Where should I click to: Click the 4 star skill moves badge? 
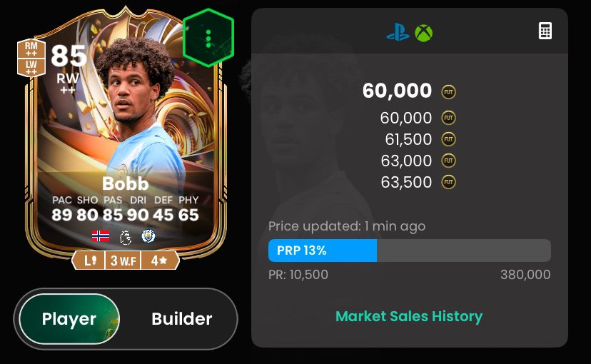point(159,261)
